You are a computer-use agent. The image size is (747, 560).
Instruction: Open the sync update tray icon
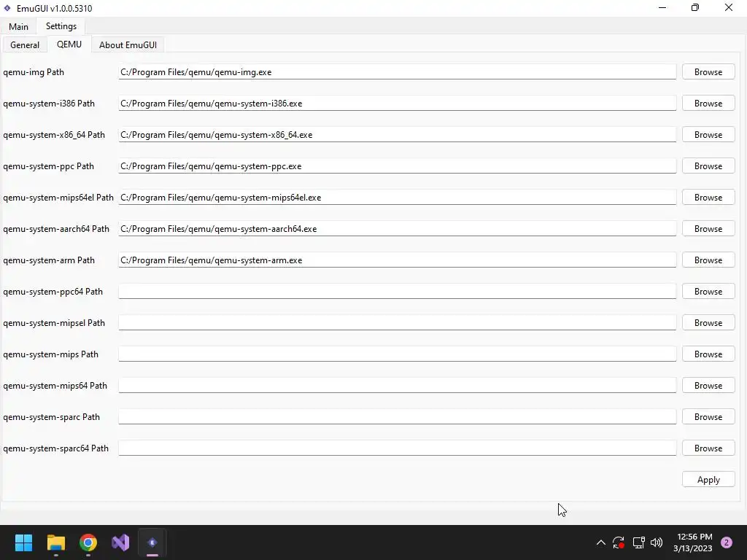[x=619, y=542]
